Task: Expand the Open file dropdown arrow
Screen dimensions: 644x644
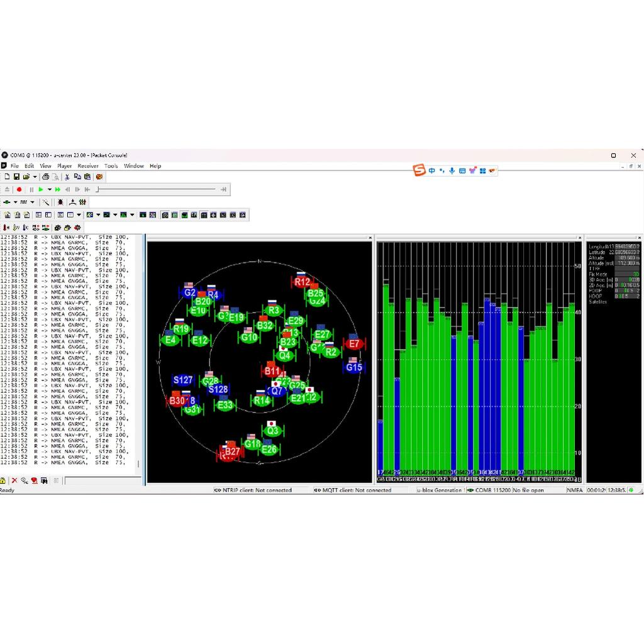Action: pos(35,177)
